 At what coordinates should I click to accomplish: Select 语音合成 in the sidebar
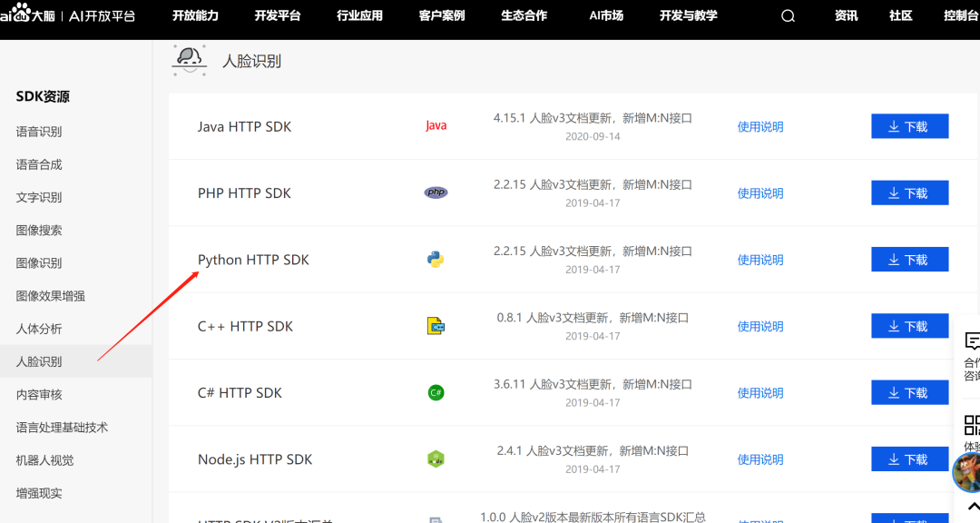[39, 164]
